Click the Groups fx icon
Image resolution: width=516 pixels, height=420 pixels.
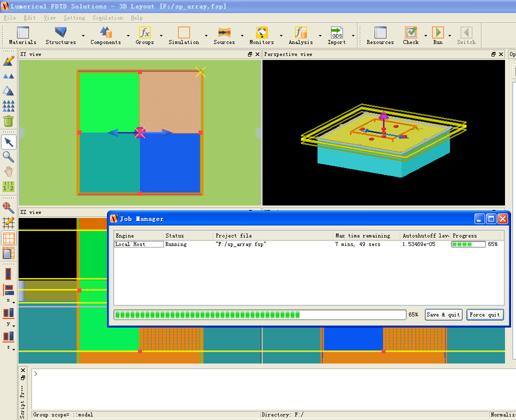point(145,32)
